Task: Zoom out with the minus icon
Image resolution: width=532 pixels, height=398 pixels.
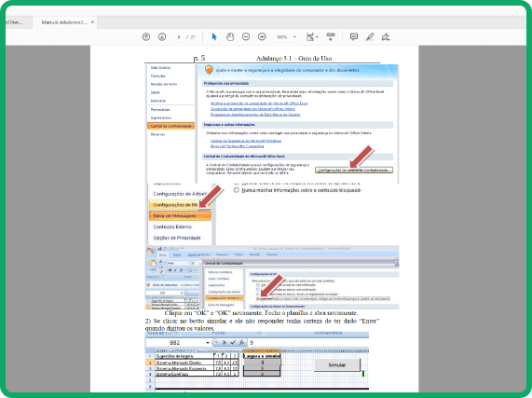Action: point(246,36)
